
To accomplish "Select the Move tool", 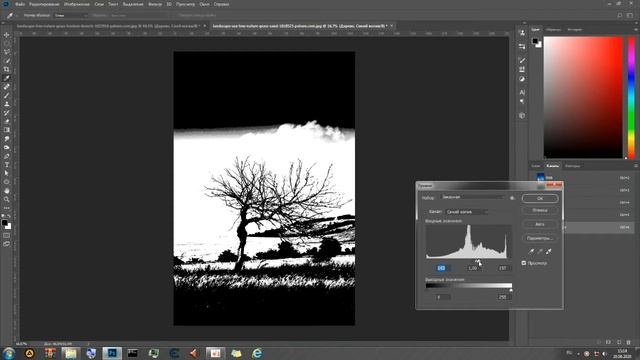I will 7,35.
